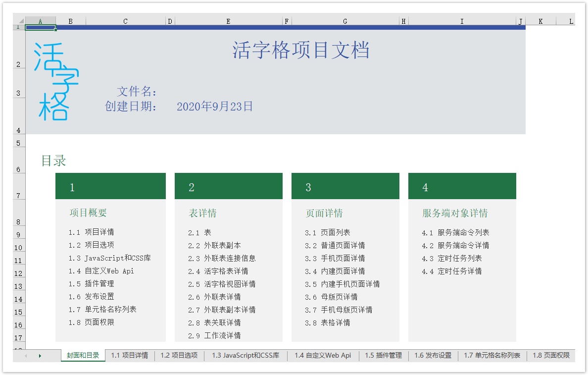Click link 3.4 内建页面详情
The width and height of the screenshot is (588, 375).
pos(335,271)
